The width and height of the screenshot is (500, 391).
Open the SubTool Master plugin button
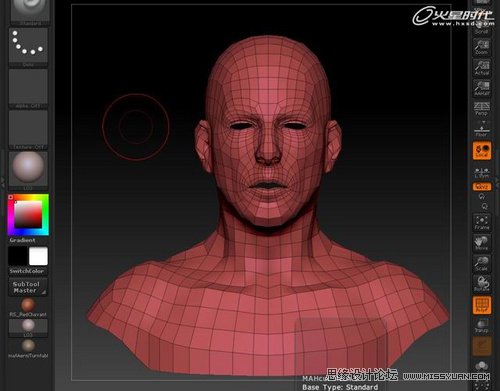[28, 287]
